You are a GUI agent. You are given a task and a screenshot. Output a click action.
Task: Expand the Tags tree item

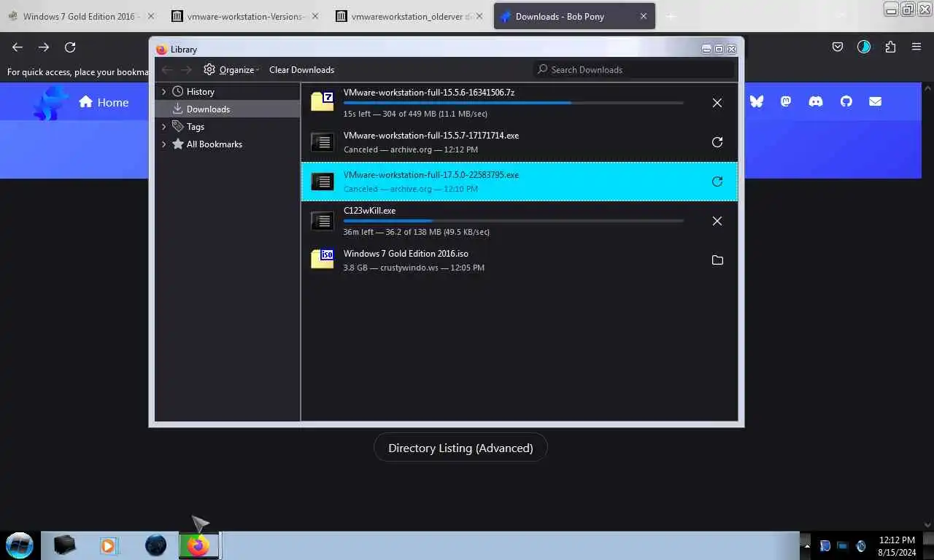[163, 126]
